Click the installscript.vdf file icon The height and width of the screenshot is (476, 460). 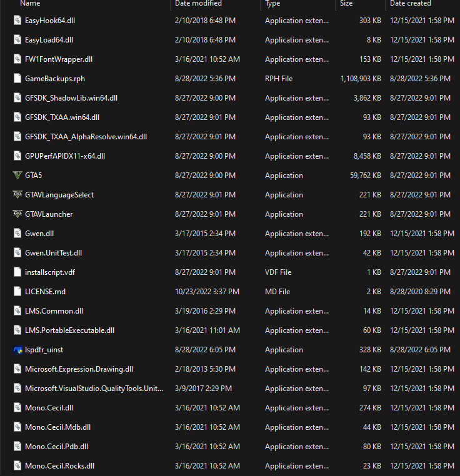click(17, 272)
